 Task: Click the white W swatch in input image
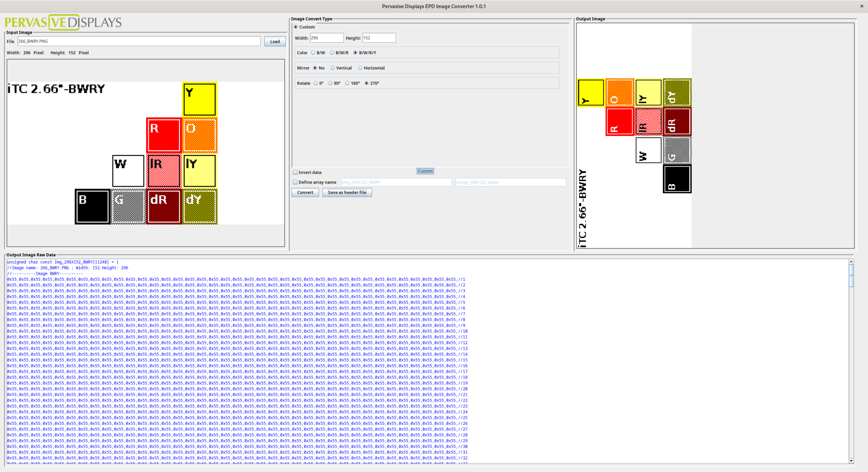pyautogui.click(x=128, y=171)
